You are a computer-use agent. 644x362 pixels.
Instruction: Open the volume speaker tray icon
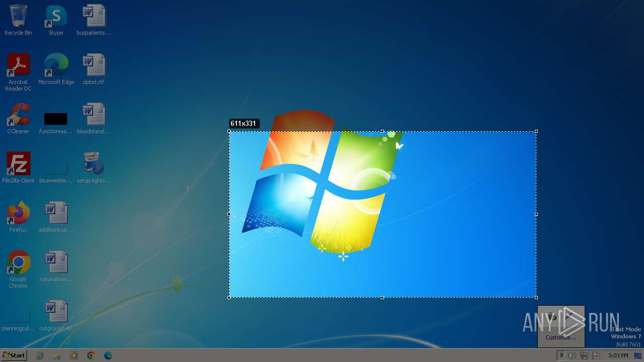point(572,355)
